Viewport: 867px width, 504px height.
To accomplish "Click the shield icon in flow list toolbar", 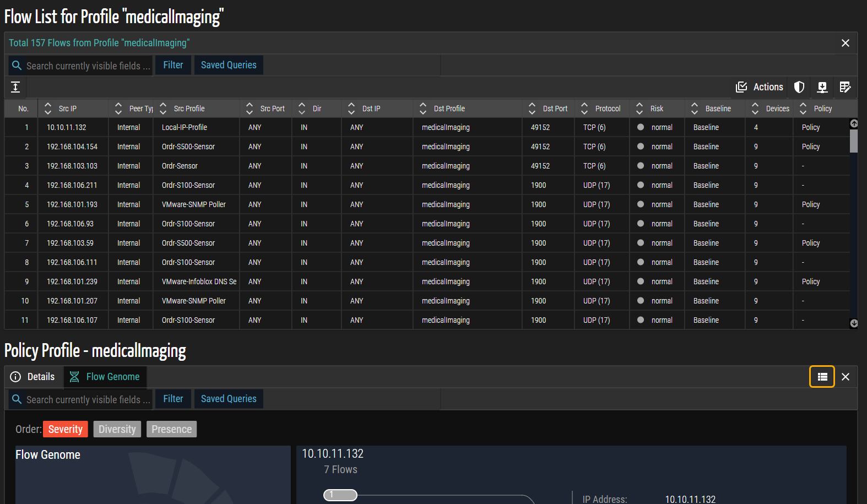I will 799,87.
